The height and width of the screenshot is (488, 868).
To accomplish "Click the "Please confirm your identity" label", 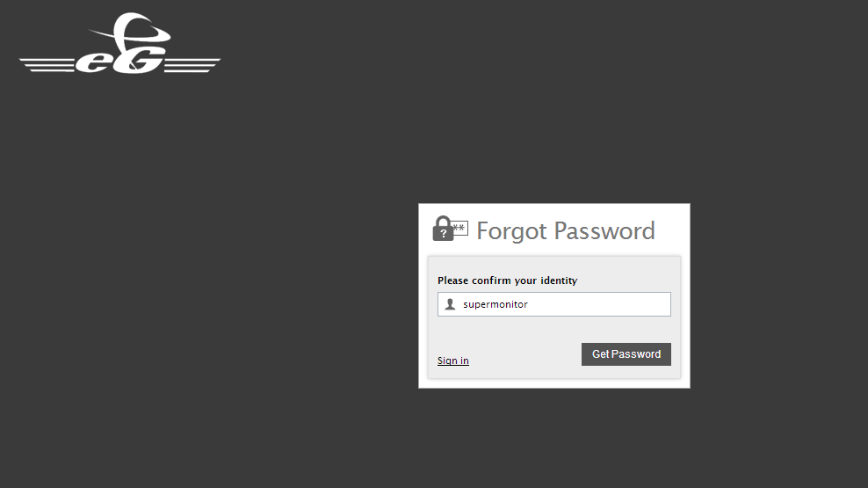I will click(507, 280).
